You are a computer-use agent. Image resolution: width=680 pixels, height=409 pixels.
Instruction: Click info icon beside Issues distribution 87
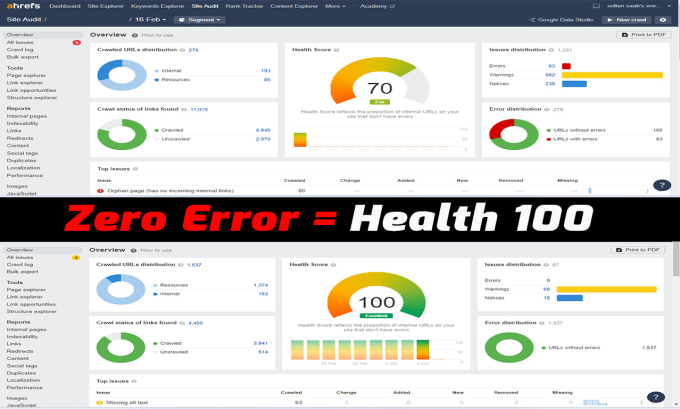pyautogui.click(x=546, y=265)
